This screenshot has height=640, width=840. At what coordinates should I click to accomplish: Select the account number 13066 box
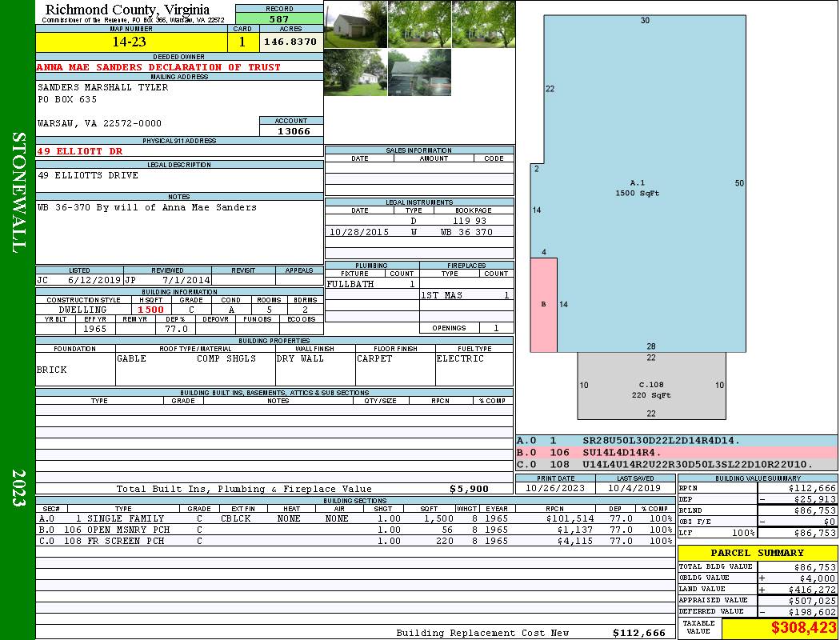coord(291,130)
